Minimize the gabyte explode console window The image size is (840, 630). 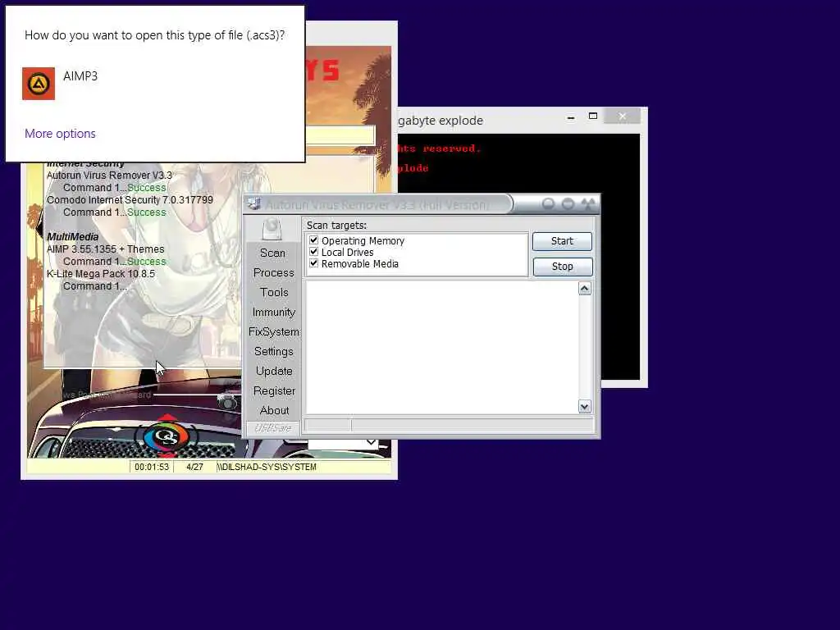pyautogui.click(x=571, y=116)
